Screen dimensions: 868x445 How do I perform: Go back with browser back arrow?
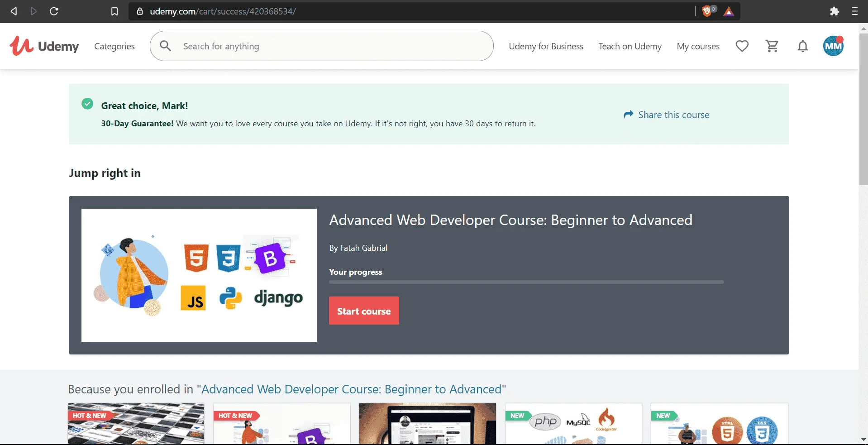pos(14,11)
